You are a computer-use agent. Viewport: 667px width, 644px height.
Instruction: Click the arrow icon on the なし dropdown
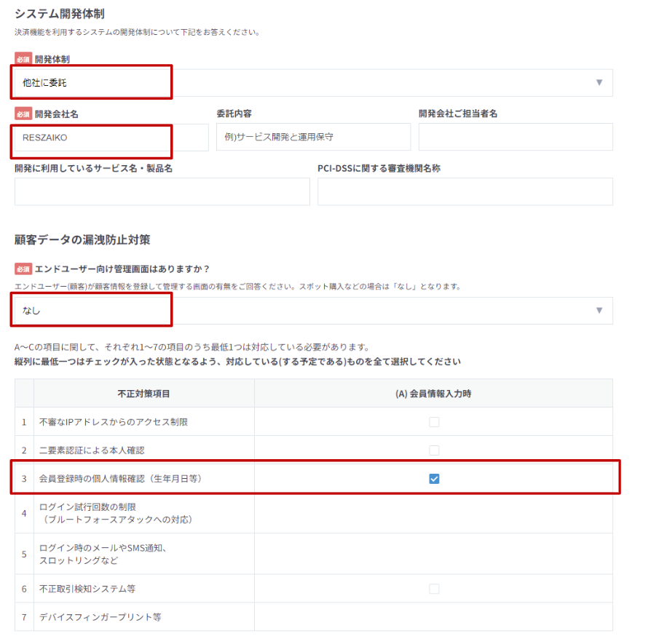(599, 310)
